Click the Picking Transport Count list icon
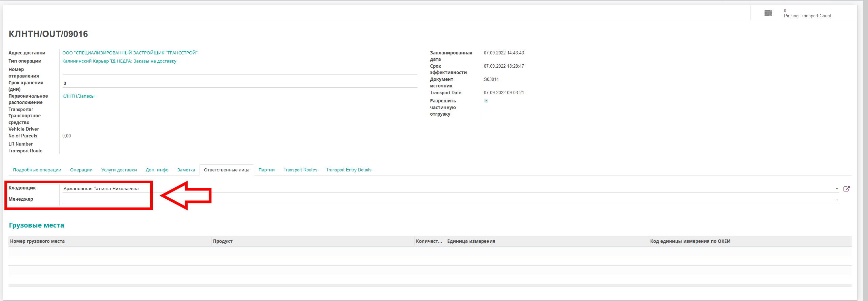The width and height of the screenshot is (868, 301). 768,13
